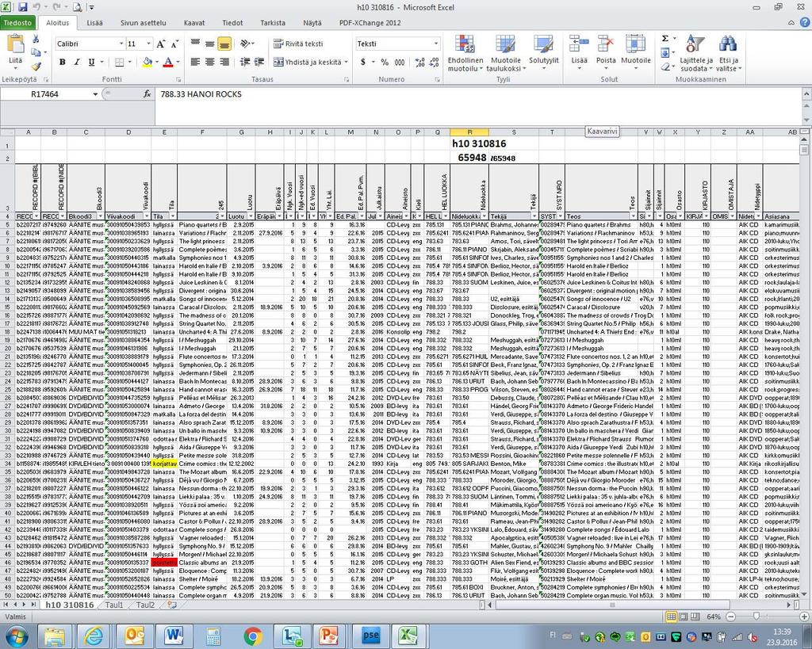Toggle underline formatting
Viewport: 812px width, 649px height.
click(91, 62)
